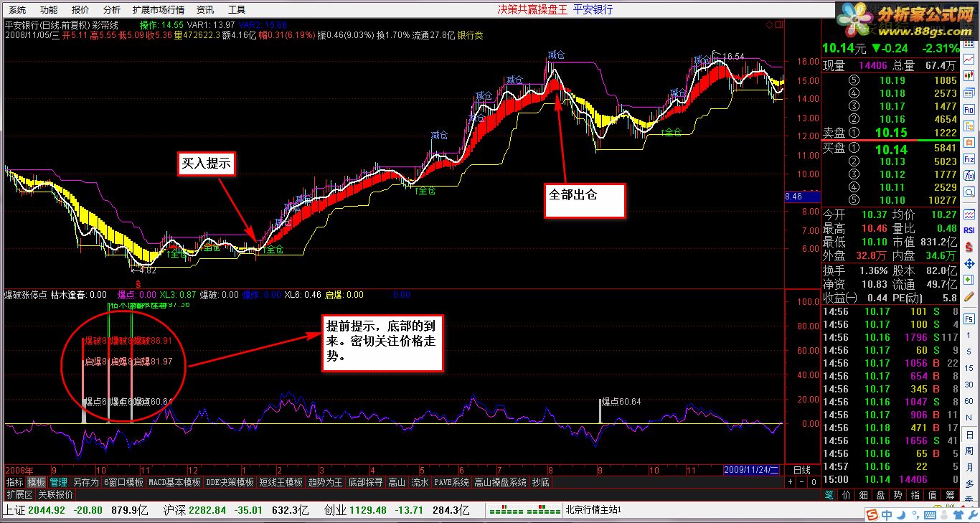Open the 资讯 menu
The height and width of the screenshot is (523, 980).
click(205, 10)
